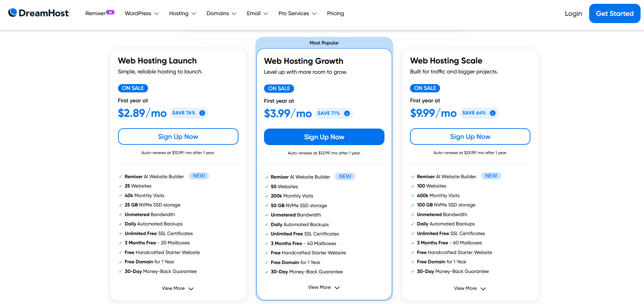The width and height of the screenshot is (644, 304).
Task: Click '100 Websites' feature
Action: 431,186
